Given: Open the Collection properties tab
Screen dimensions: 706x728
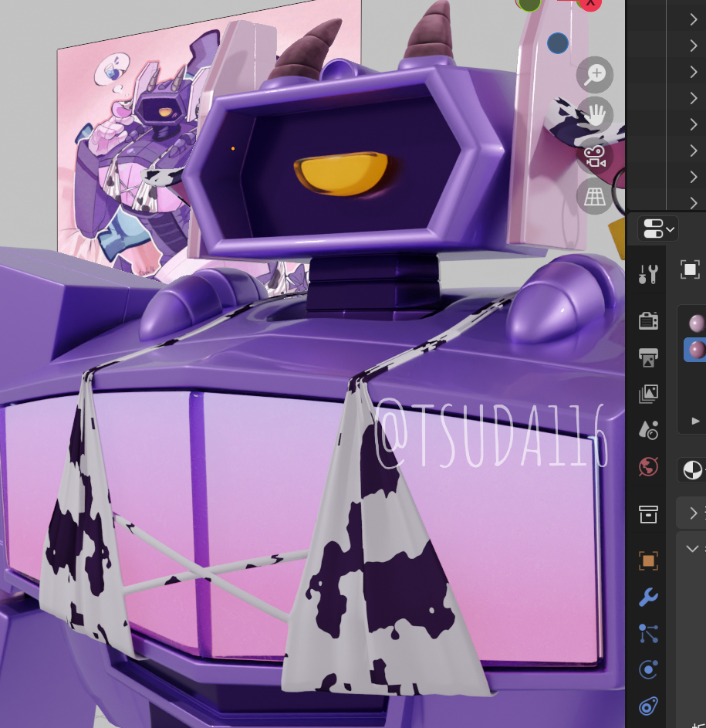Looking at the screenshot, I should click(648, 513).
